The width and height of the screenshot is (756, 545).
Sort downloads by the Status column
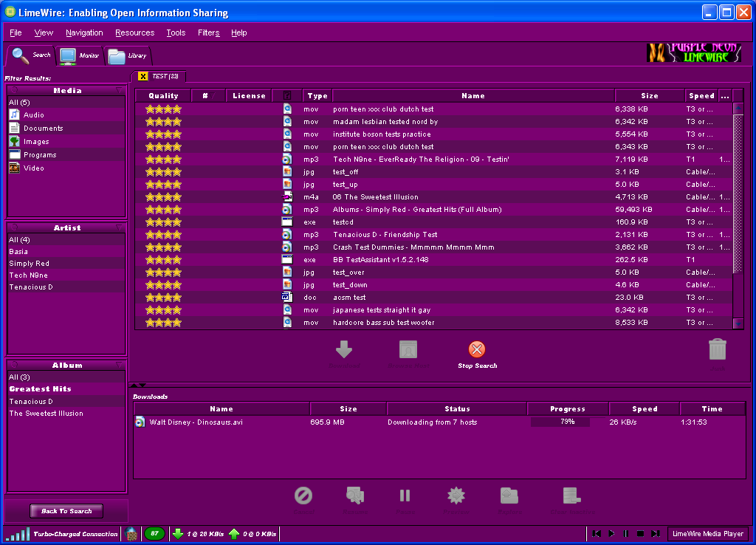pos(456,408)
